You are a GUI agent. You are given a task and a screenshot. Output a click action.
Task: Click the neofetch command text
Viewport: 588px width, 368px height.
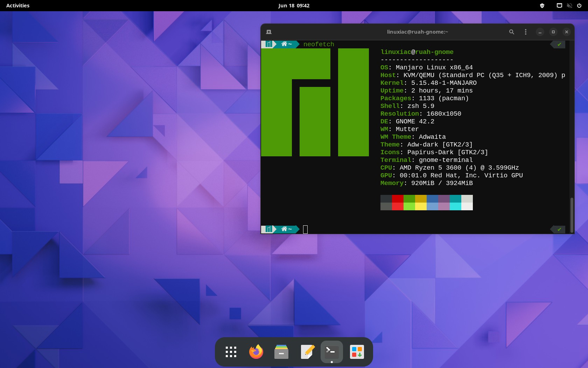click(x=318, y=44)
